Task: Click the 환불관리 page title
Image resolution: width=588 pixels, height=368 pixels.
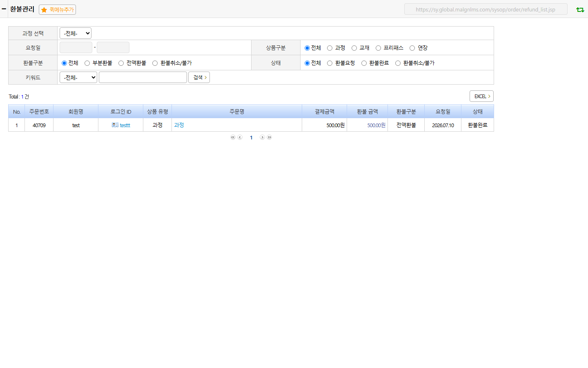Action: tap(22, 9)
